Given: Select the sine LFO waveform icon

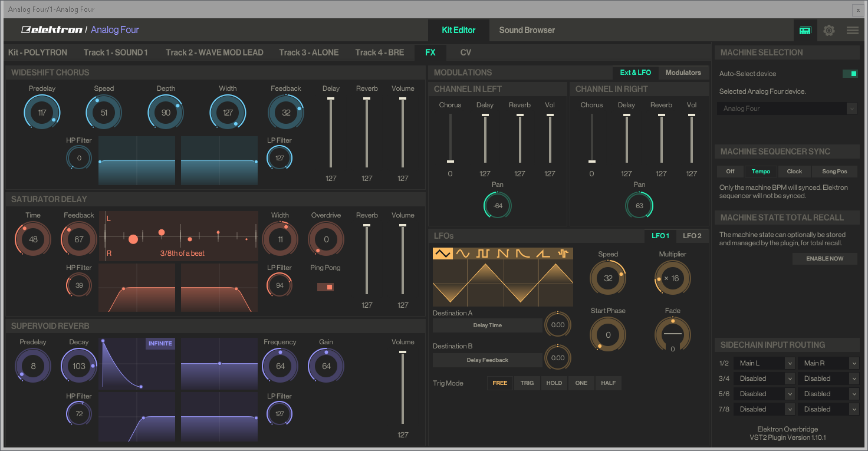Looking at the screenshot, I should click(463, 254).
